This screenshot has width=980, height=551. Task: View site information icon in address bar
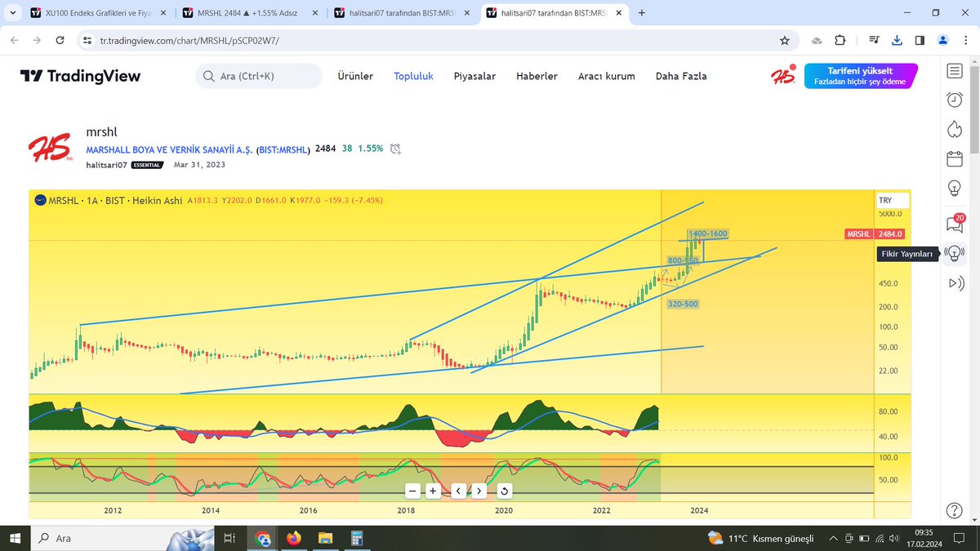(87, 40)
